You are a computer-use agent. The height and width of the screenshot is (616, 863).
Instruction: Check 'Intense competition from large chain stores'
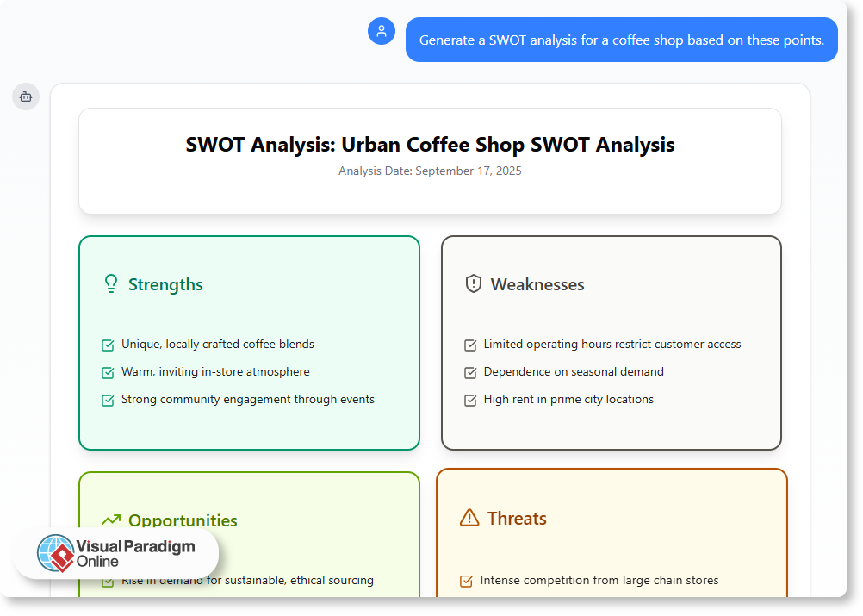click(465, 581)
